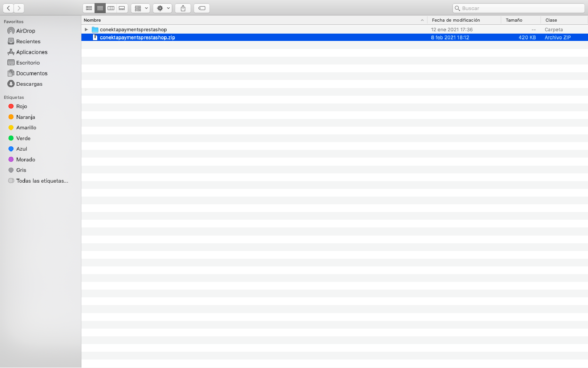Image resolution: width=588 pixels, height=368 pixels.
Task: Click the conektapaymentsprestashop.zip file icon
Action: click(x=95, y=37)
